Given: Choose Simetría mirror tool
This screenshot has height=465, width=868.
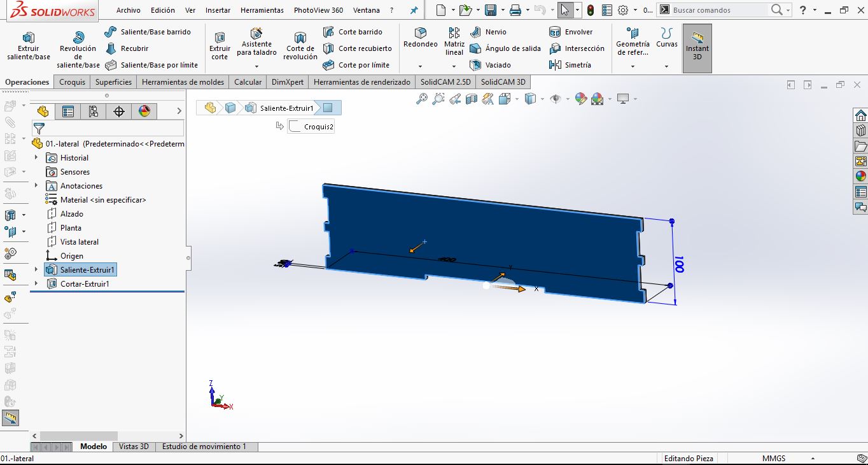Looking at the screenshot, I should (x=570, y=65).
